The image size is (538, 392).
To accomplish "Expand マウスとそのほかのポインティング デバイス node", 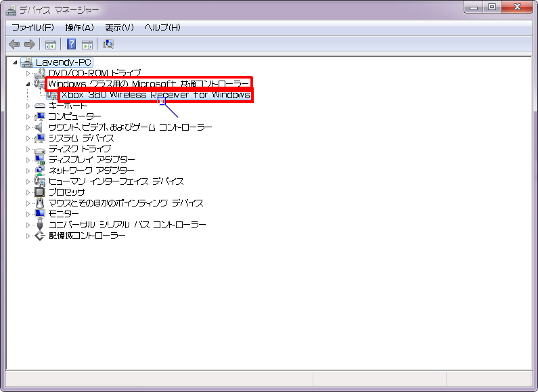I will tap(28, 203).
